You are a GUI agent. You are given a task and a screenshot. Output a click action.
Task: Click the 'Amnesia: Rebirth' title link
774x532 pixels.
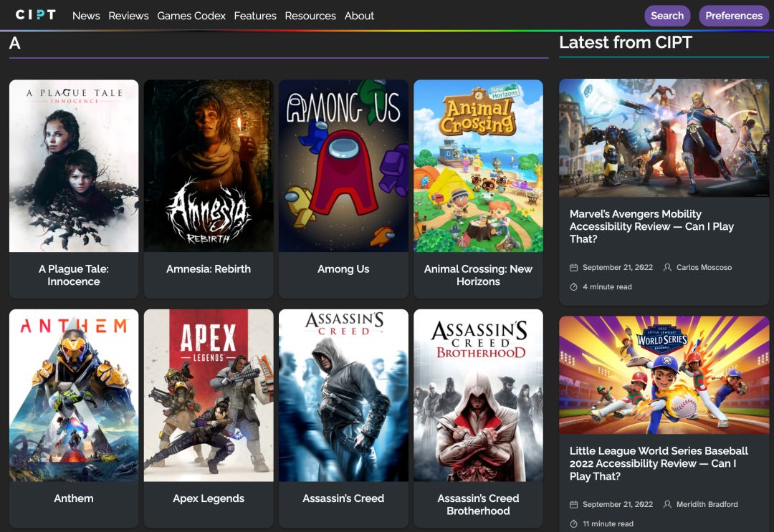click(x=209, y=269)
